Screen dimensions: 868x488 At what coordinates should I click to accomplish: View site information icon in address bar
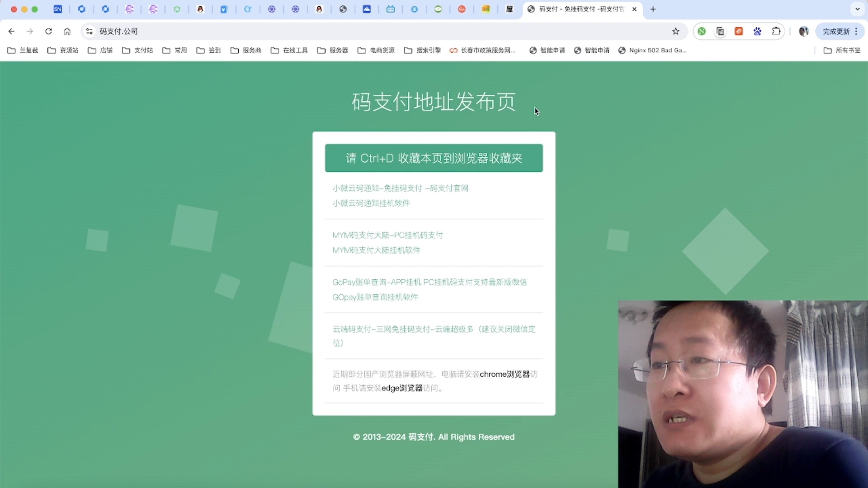tap(90, 31)
